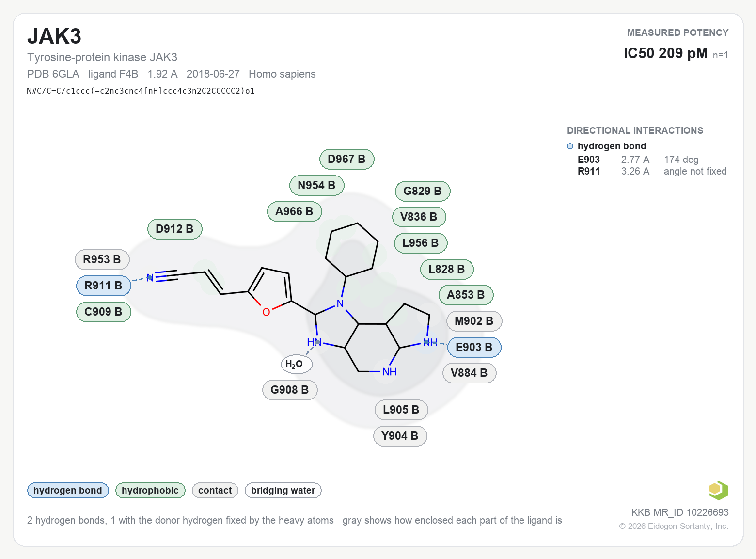This screenshot has height=559, width=756.
Task: Click residue label G908 B
Action: [x=290, y=390]
